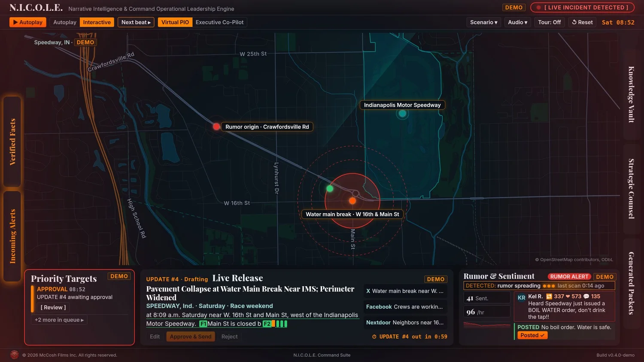Open the OpenStreetMap contributors attribution link

574,259
